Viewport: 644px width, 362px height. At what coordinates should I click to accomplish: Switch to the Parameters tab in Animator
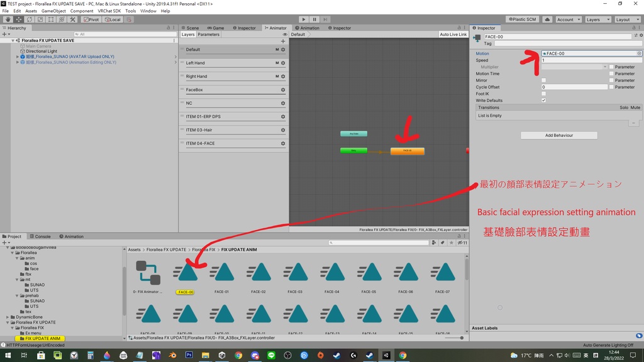208,35
